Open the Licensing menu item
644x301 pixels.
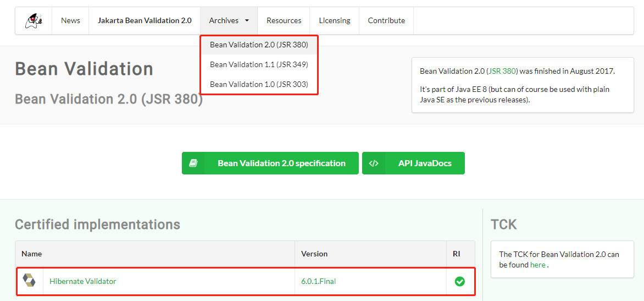(335, 20)
